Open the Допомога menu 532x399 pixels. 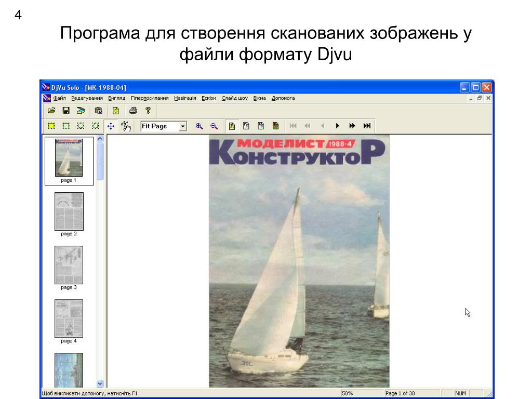coord(283,98)
